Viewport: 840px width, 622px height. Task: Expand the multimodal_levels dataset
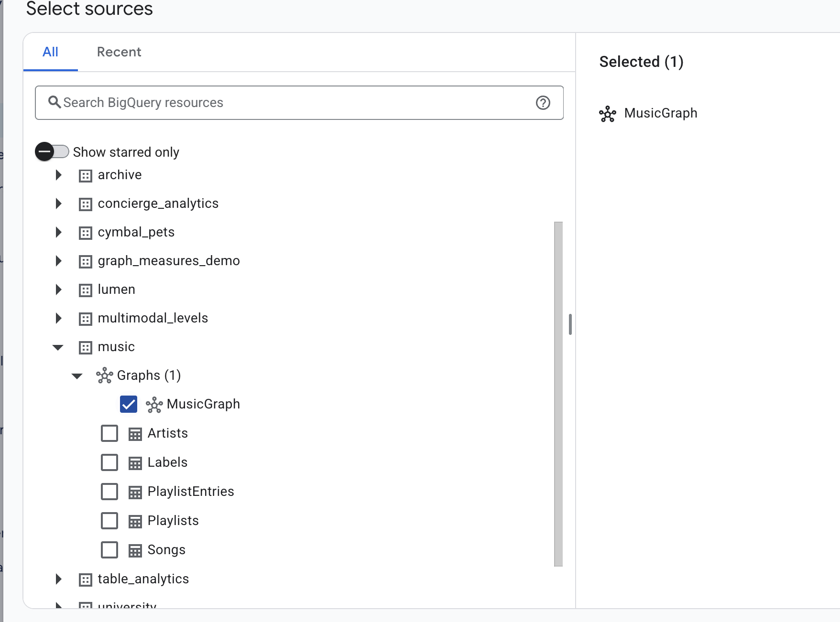(58, 318)
